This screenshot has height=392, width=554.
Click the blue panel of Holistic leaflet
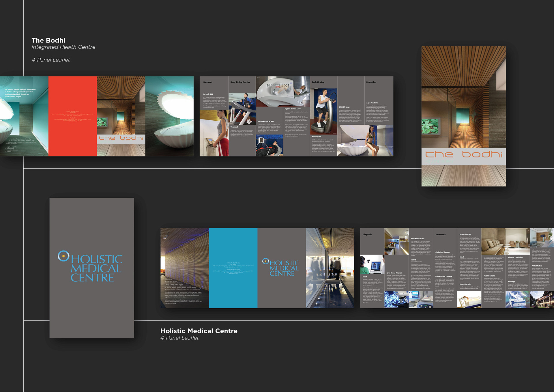coord(233,289)
